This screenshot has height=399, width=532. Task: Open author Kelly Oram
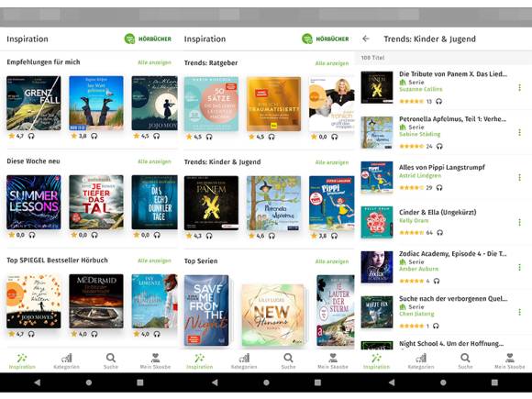click(x=414, y=220)
